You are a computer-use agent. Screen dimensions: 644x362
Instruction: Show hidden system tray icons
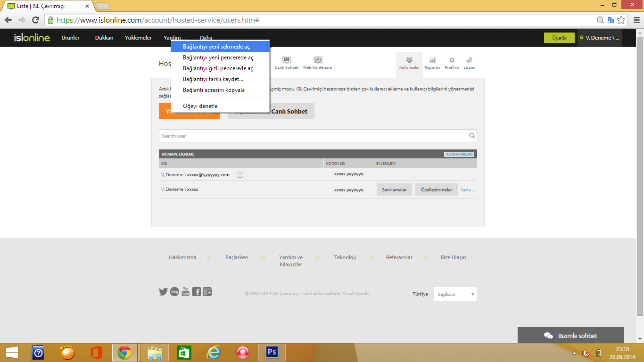(574, 353)
